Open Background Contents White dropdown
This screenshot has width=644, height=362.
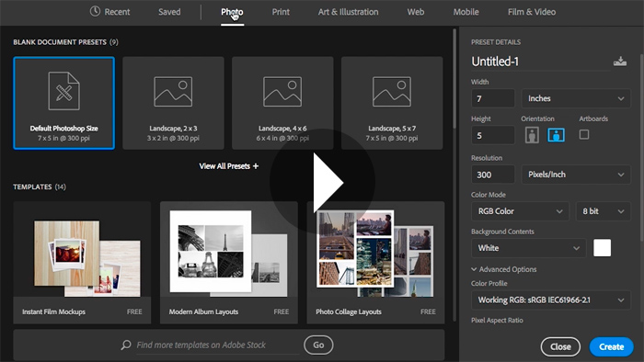(x=529, y=248)
